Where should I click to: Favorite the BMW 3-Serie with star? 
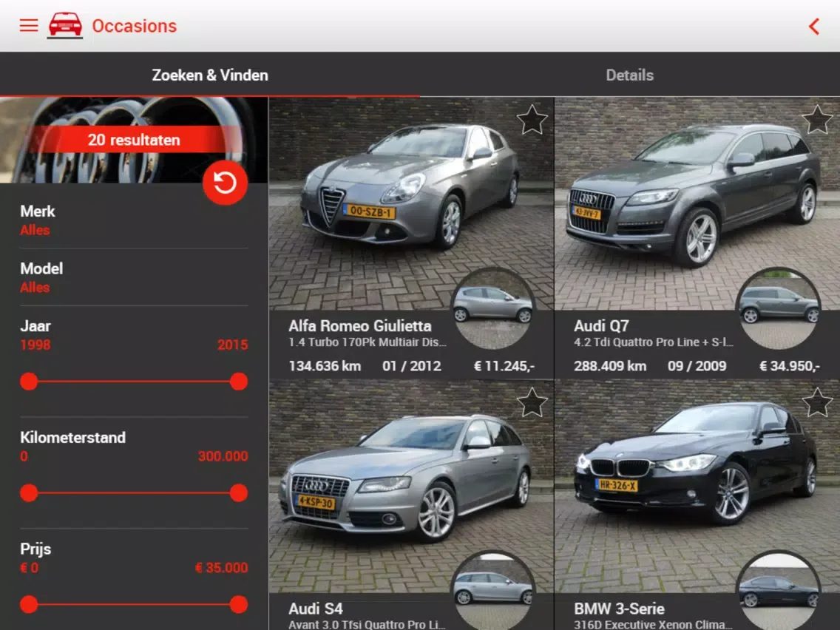[x=818, y=402]
